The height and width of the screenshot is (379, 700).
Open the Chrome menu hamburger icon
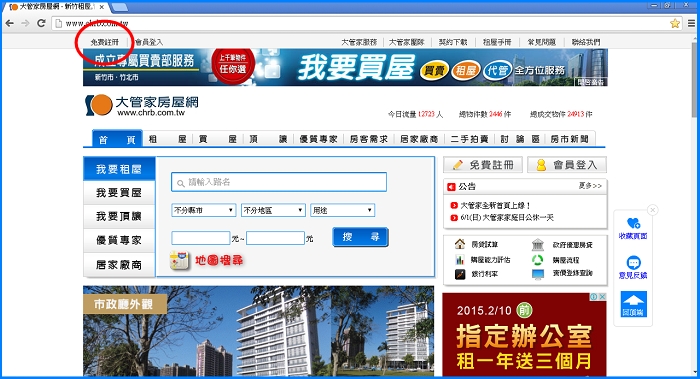tap(691, 23)
